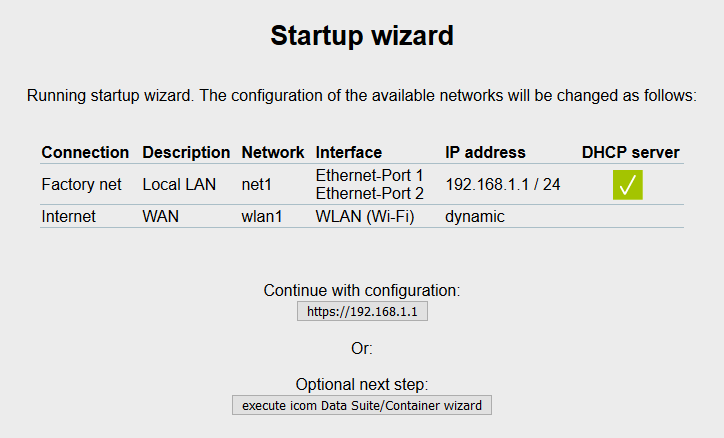
Task: Select the net1 network cell
Action: coord(257,185)
